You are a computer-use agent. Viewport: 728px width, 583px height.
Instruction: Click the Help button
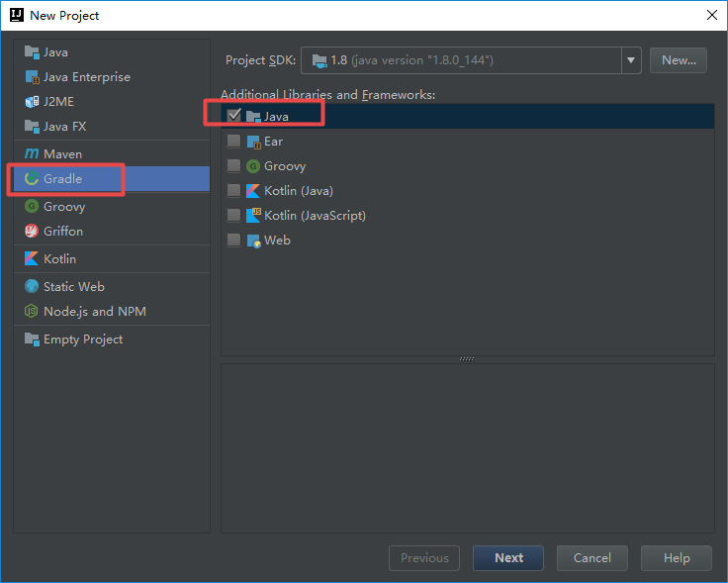[x=677, y=558]
